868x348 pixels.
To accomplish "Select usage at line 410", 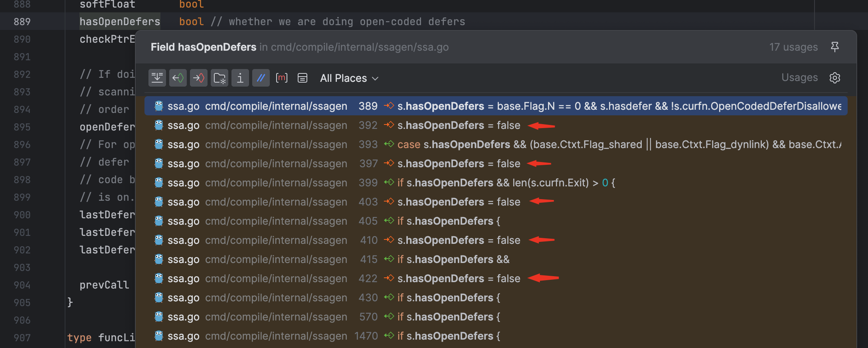I will point(496,240).
